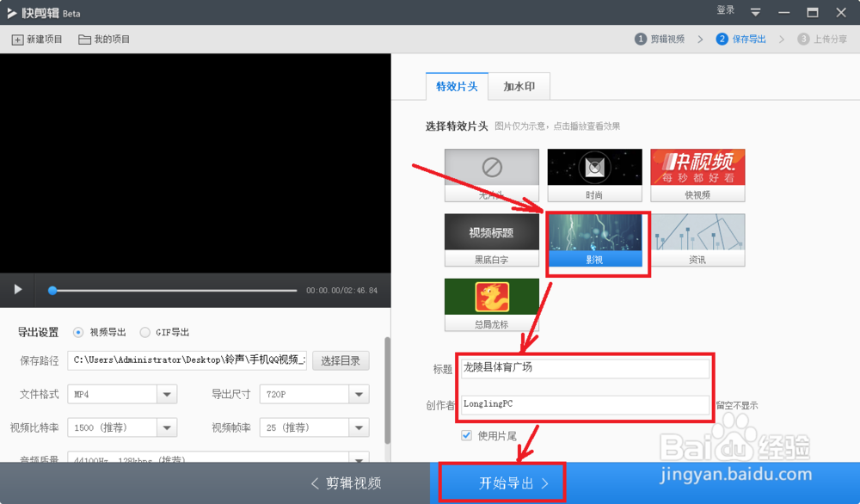Open 音频质量 dropdown

pyautogui.click(x=218, y=457)
